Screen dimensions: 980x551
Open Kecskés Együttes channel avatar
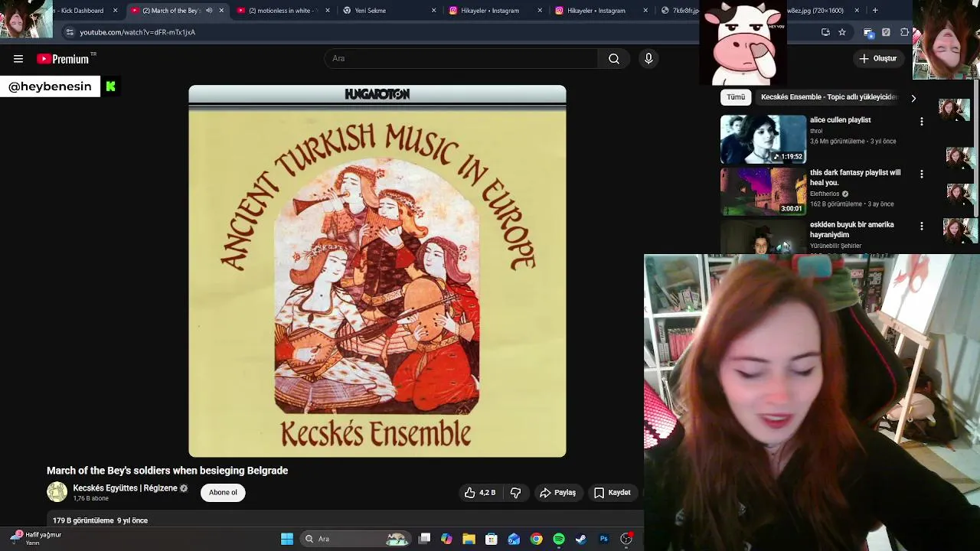point(57,492)
